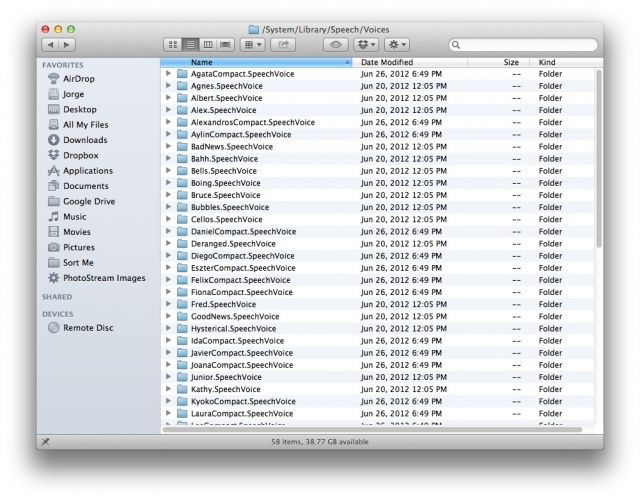Select DiegoCompact.SpeechVoice folder name

pos(242,256)
